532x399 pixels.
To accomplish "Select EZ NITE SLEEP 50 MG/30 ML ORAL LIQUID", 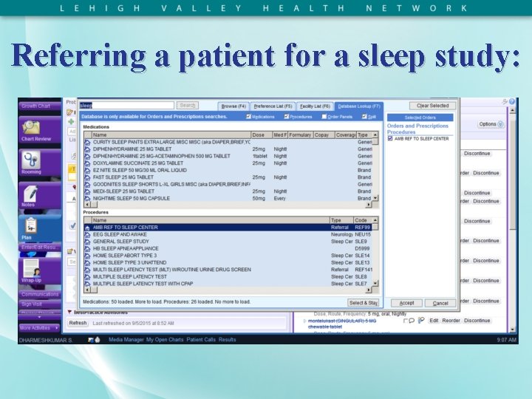I will [228, 171].
